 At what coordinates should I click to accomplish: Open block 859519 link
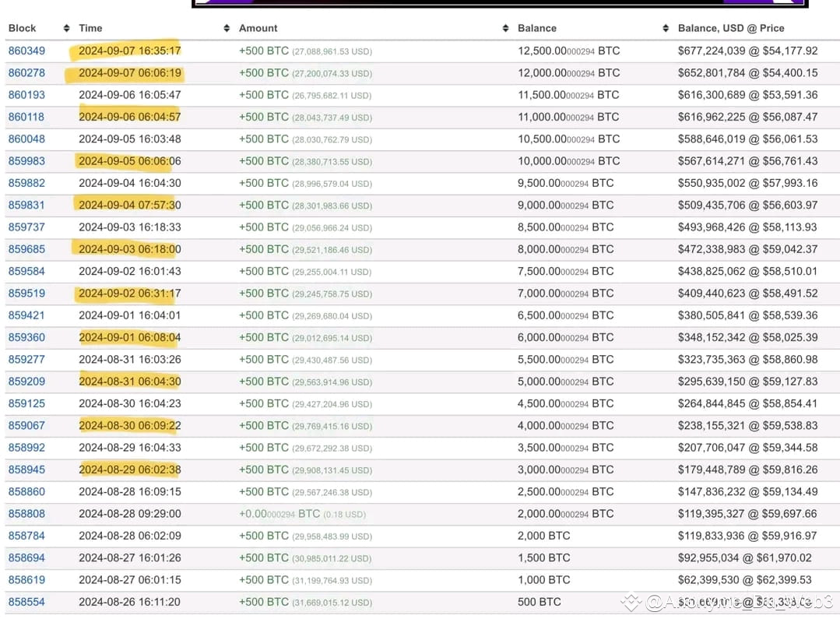coord(26,294)
